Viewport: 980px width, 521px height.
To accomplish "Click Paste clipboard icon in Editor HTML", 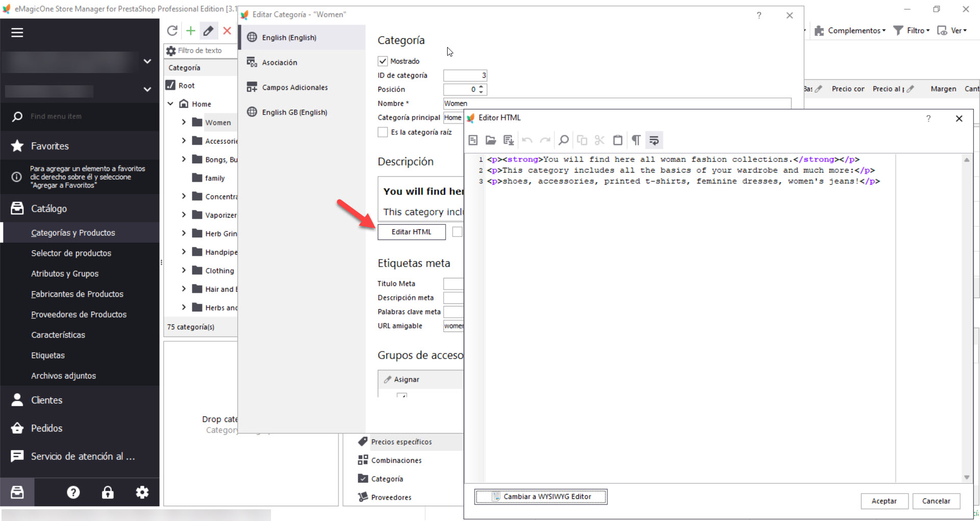I will [x=618, y=140].
